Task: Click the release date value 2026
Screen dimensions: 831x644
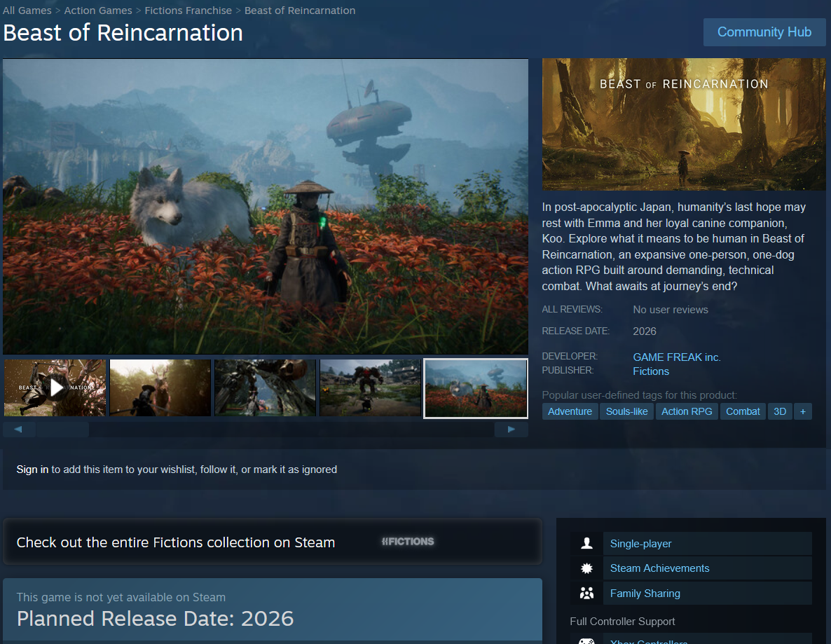Action: click(645, 331)
